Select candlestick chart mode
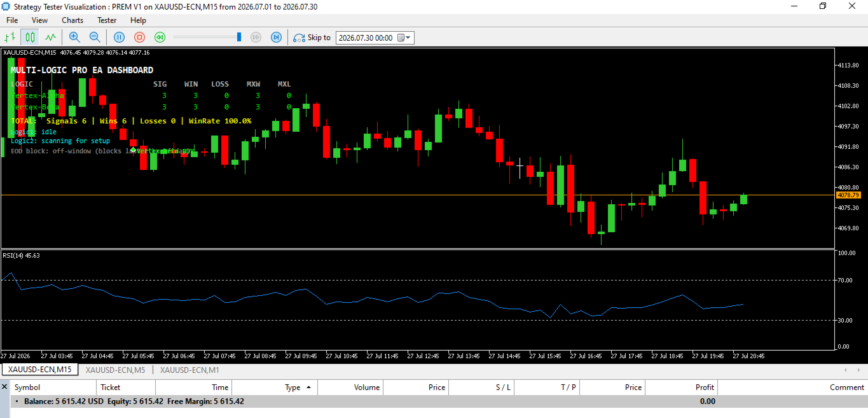 [30, 38]
